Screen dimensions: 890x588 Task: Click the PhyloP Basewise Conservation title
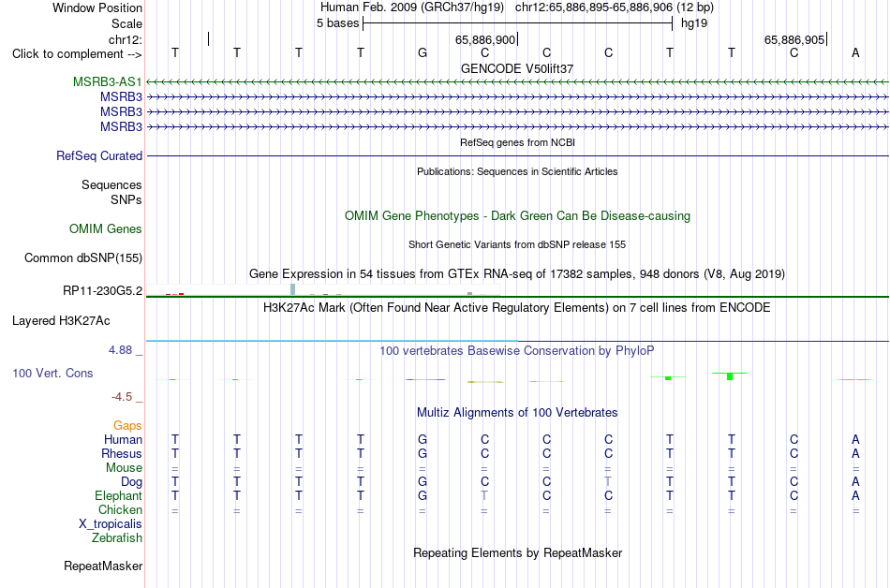coord(517,351)
